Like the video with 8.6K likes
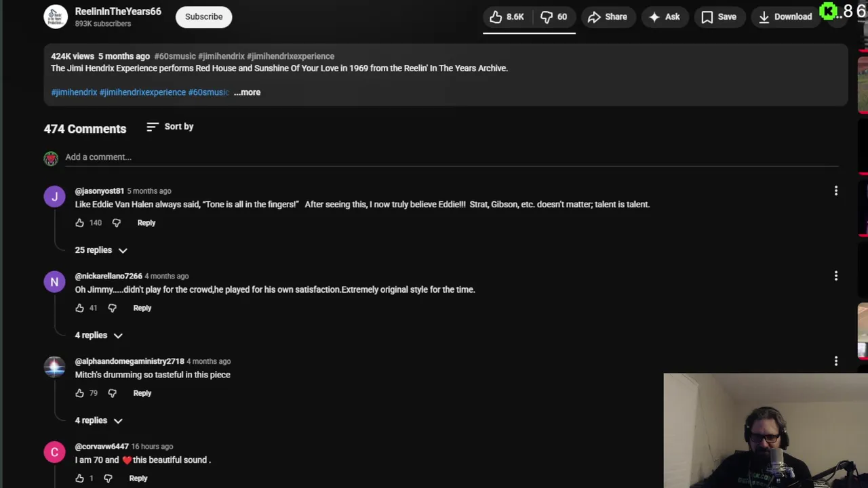Screen dimensions: 868x488 [507, 17]
